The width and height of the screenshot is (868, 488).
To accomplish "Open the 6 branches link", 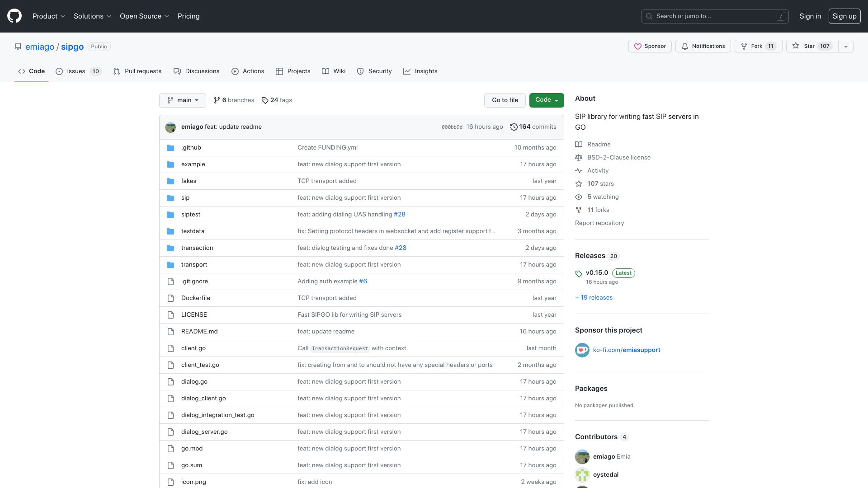I will click(x=234, y=100).
